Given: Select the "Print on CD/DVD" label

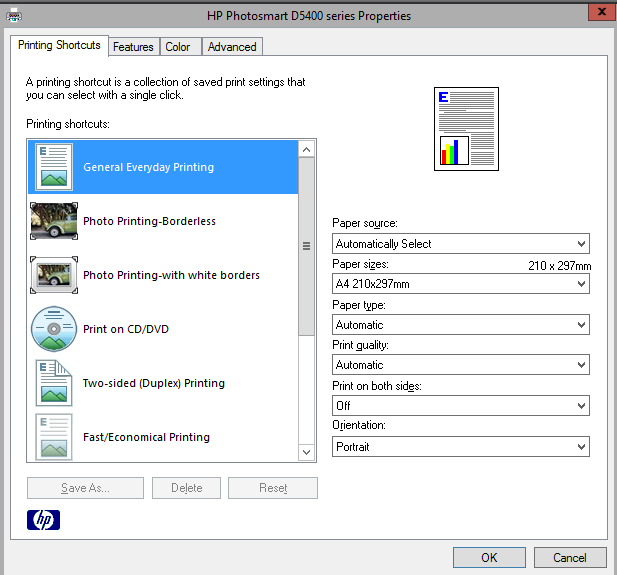Looking at the screenshot, I should click(126, 329).
